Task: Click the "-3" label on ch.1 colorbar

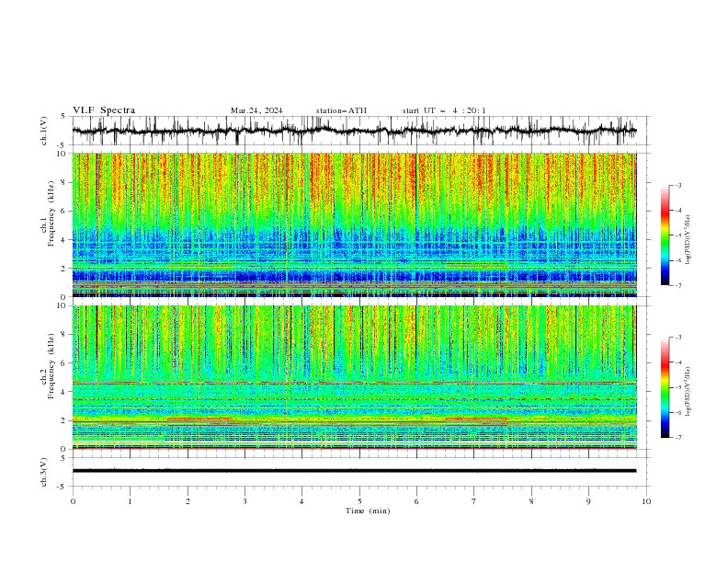Action: pyautogui.click(x=677, y=185)
